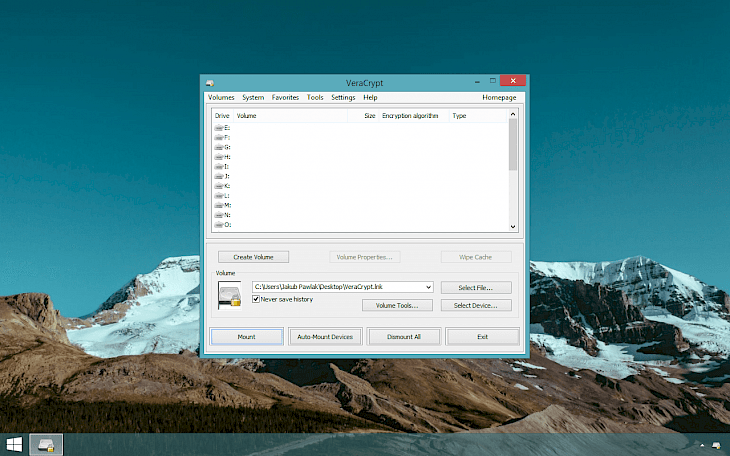
Task: Open the Favorites menu
Action: [285, 97]
